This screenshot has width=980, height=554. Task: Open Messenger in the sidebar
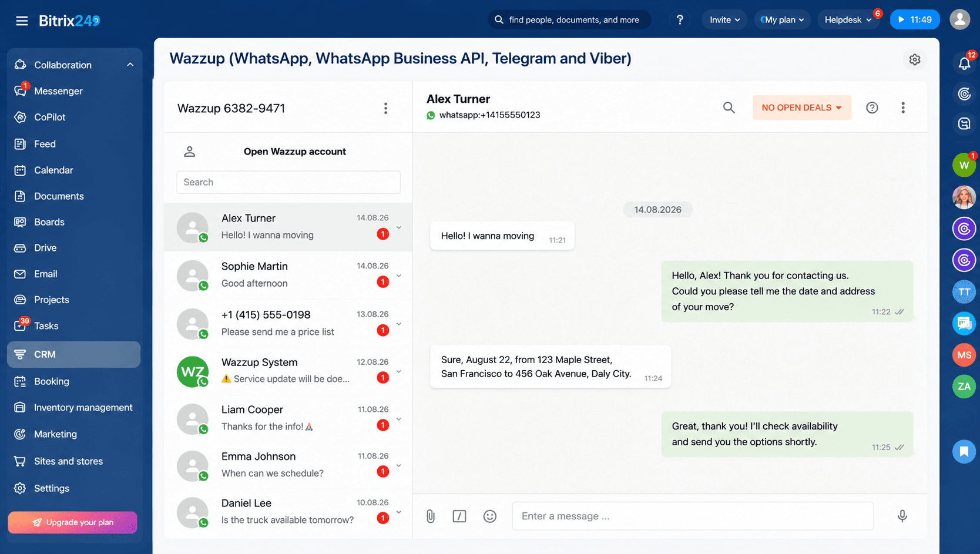[x=74, y=91]
